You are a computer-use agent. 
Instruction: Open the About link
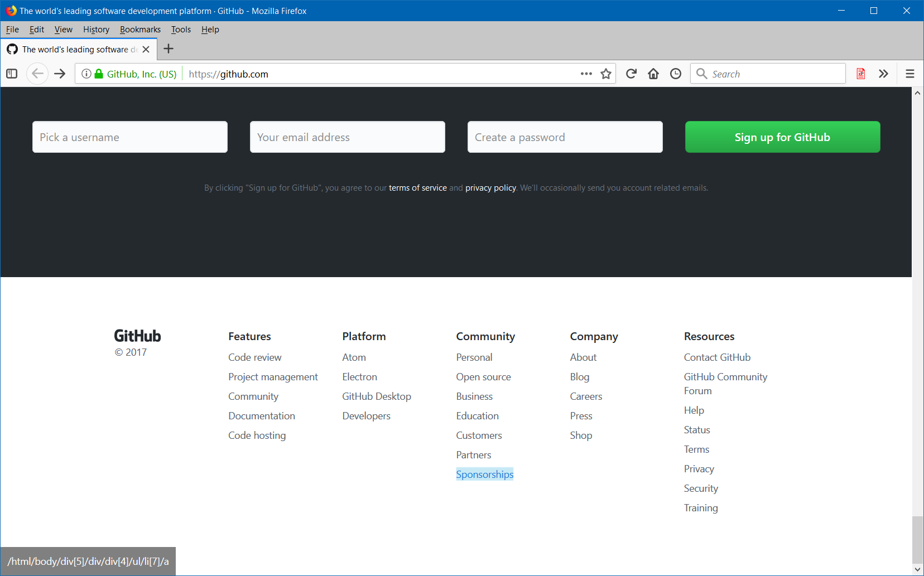click(584, 357)
